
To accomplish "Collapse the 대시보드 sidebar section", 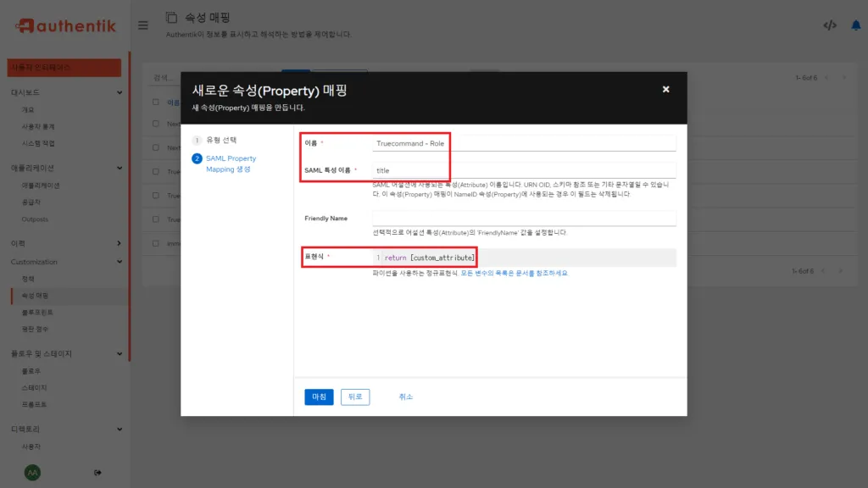I will tap(64, 91).
